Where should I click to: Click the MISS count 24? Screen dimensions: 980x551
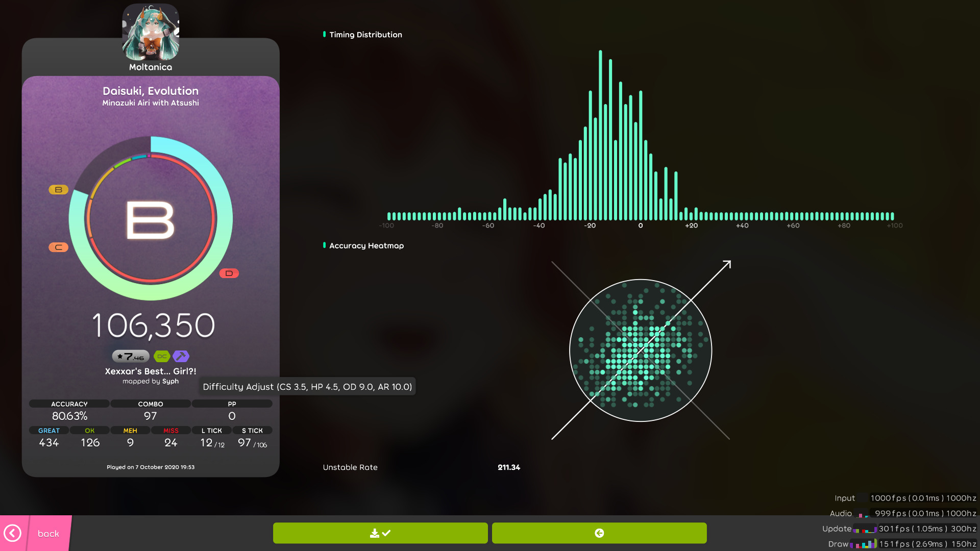(171, 443)
